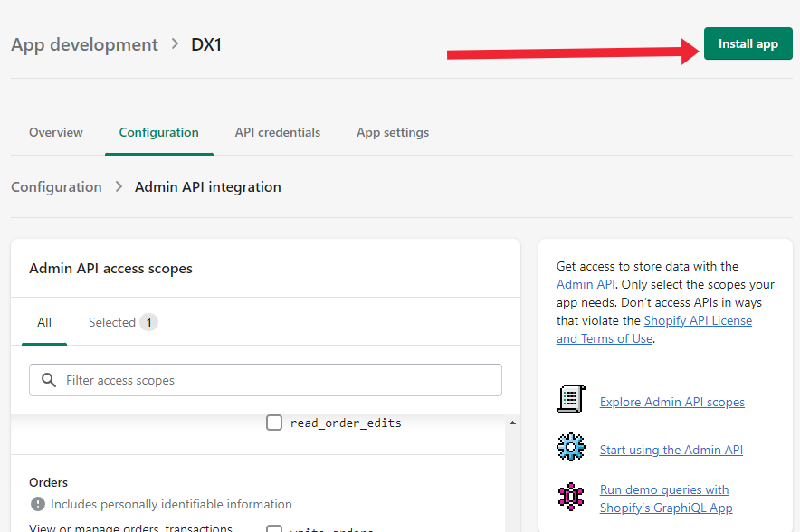800x532 pixels.
Task: Click the personally identifiable info warning icon
Action: (38, 504)
